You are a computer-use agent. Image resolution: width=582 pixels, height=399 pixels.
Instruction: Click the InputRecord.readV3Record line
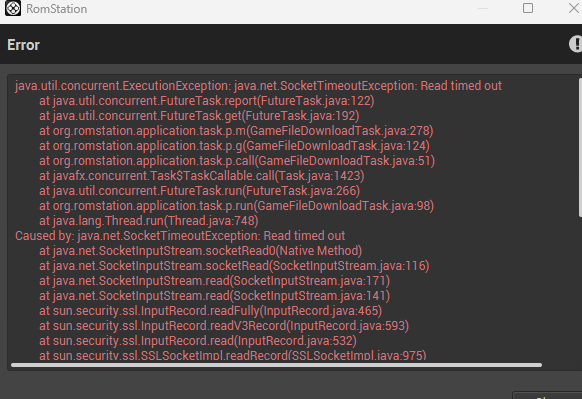224,326
